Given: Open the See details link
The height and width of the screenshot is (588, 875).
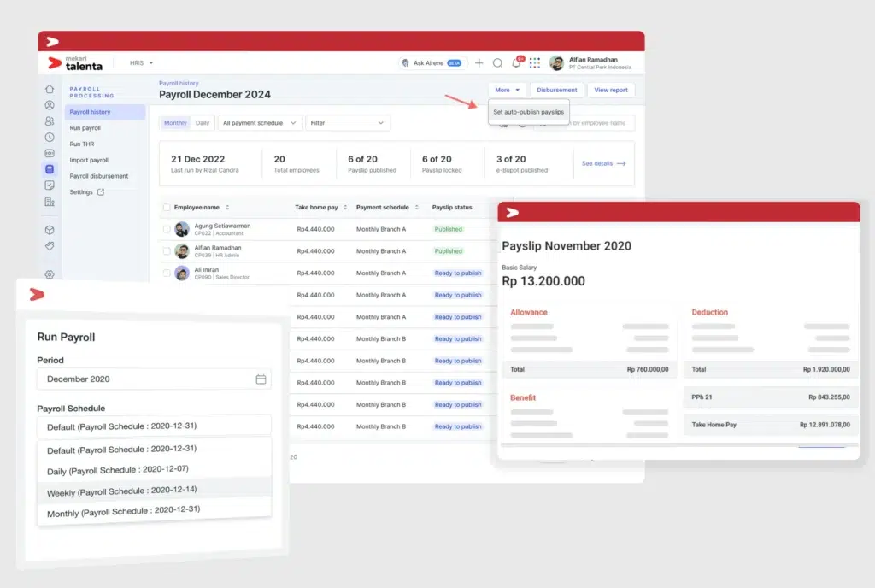Looking at the screenshot, I should 598,162.
